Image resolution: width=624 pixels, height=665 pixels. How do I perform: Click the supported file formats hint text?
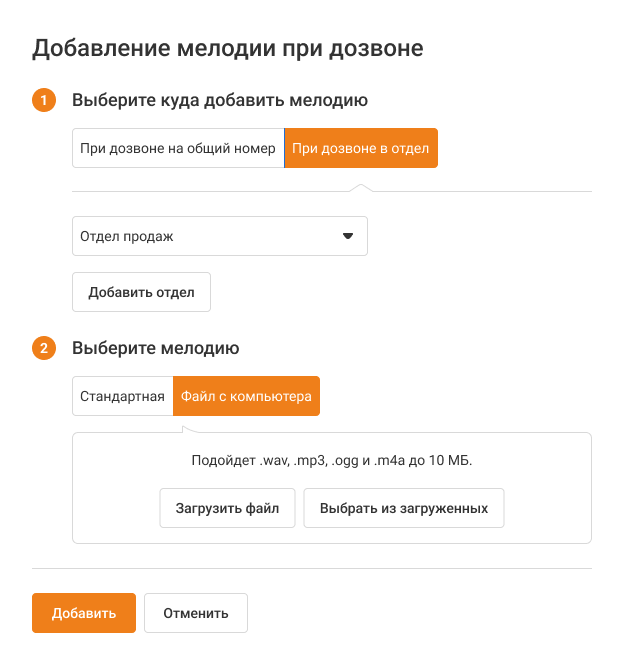[332, 461]
